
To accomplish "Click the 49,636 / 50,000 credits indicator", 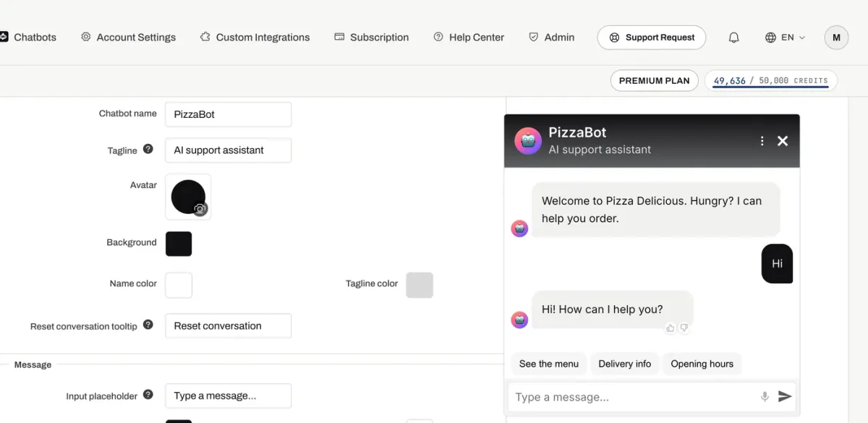I will (x=770, y=80).
